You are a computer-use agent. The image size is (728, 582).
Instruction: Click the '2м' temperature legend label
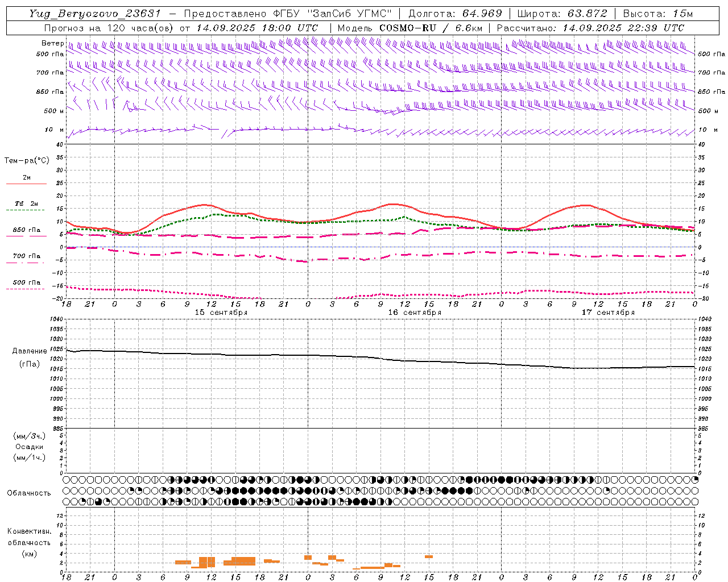27,177
